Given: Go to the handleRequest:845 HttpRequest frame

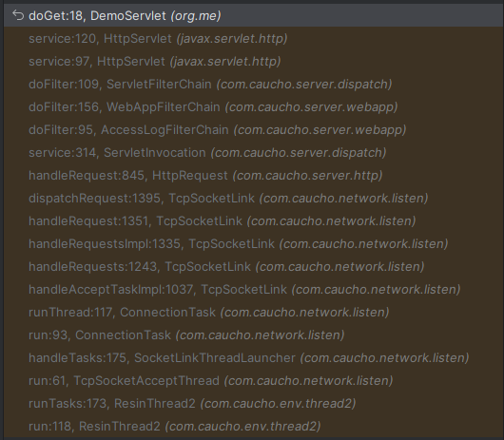Looking at the screenshot, I should pos(254,176).
